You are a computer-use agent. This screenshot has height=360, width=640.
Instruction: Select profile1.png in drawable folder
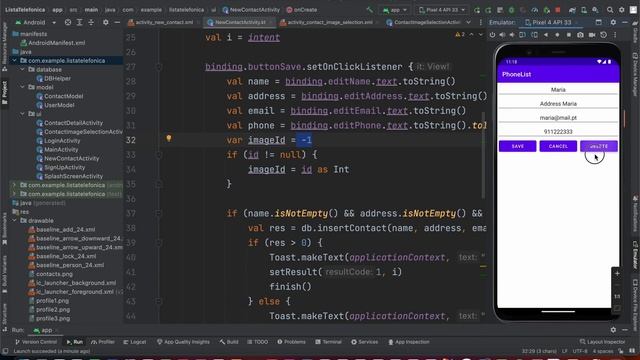point(49,300)
